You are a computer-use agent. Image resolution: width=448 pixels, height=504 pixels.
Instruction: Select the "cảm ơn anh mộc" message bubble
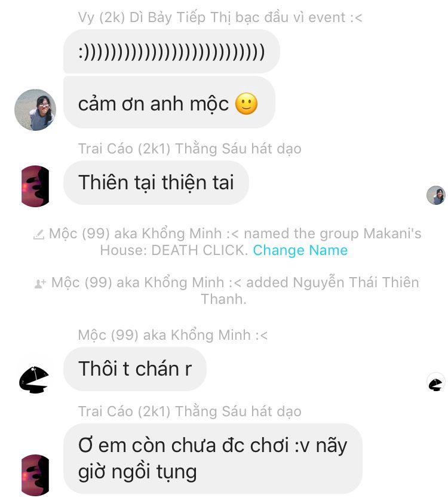(x=169, y=102)
